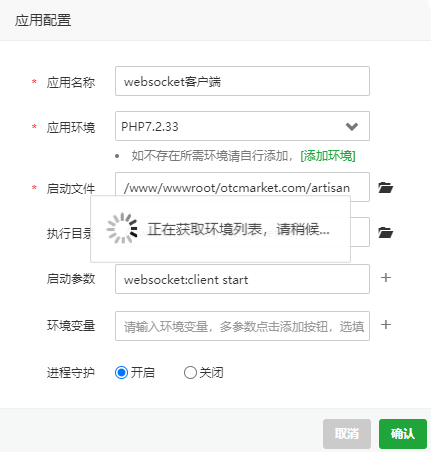431x452 pixels.
Task: Add another 启动参数 with plus icon
Action: point(386,277)
